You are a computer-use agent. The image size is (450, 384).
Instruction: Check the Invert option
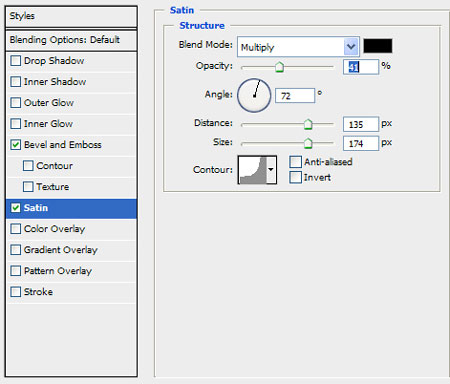[295, 177]
